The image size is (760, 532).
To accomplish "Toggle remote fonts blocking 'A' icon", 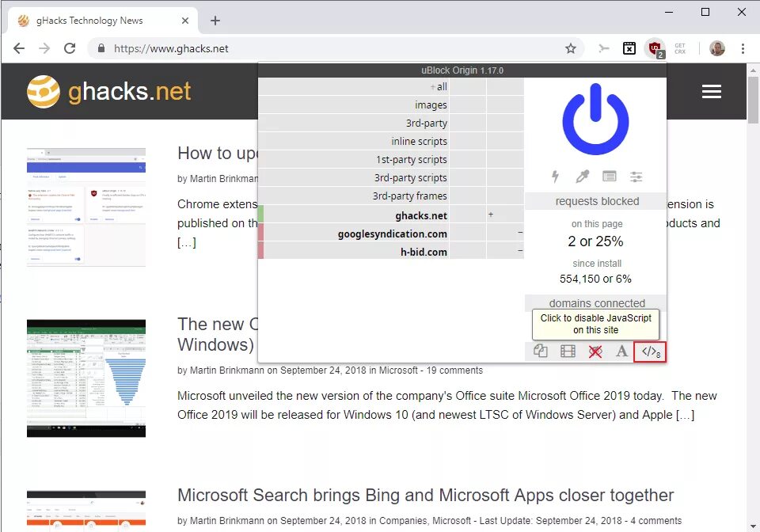I will click(622, 351).
